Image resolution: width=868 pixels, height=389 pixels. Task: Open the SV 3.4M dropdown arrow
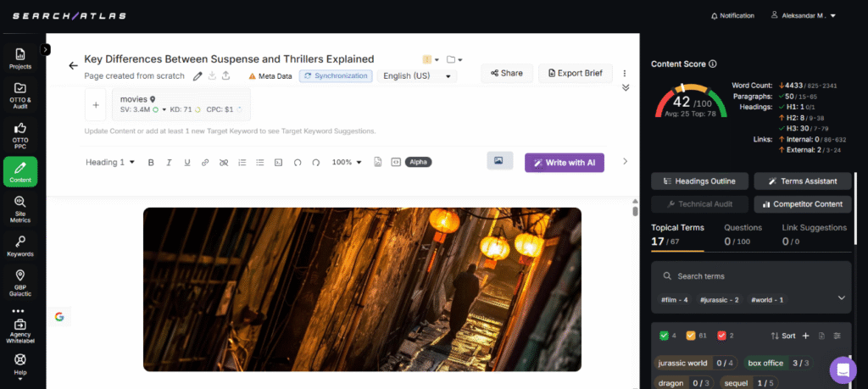coord(164,109)
